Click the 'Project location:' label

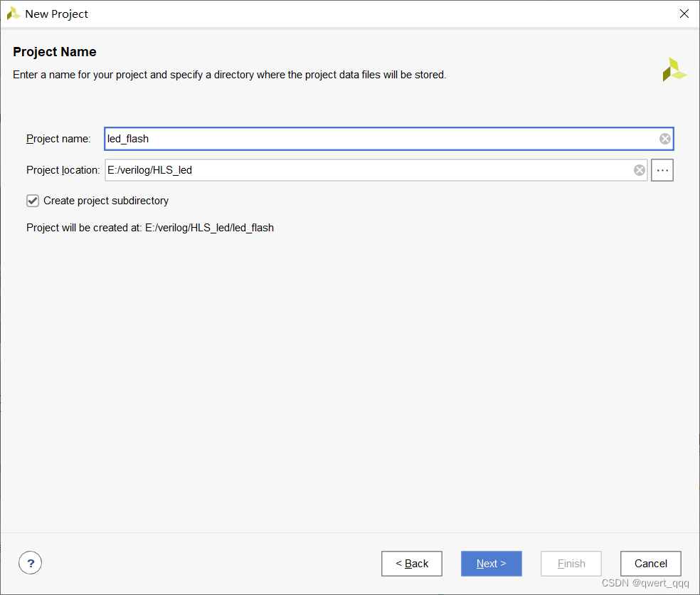pos(63,170)
